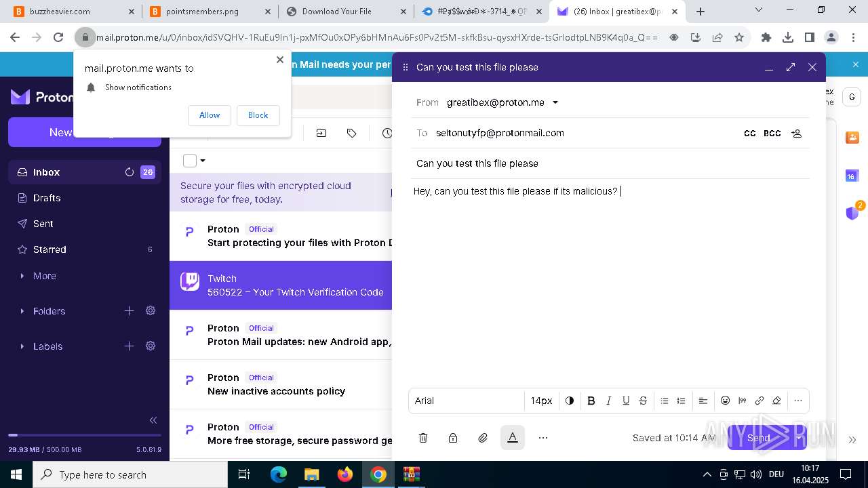Viewport: 868px width, 488px height.
Task: Open Move to folder icon
Action: 321,133
